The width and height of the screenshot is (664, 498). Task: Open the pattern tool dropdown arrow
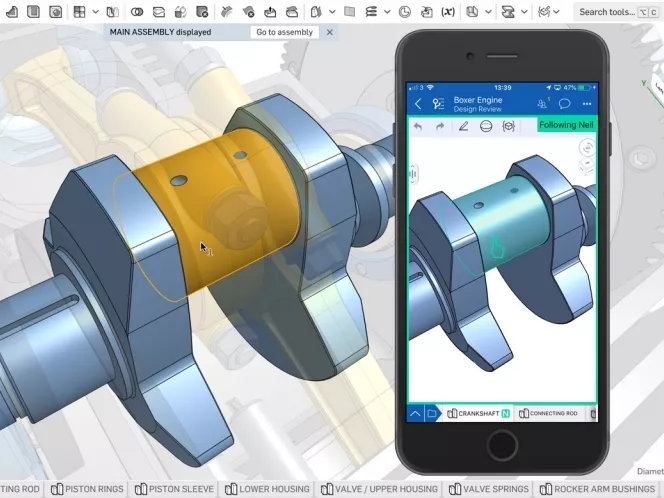96,12
